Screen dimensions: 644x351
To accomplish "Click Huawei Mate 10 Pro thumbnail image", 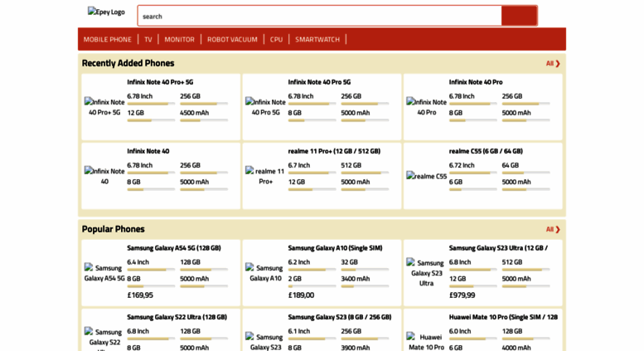I will click(426, 342).
